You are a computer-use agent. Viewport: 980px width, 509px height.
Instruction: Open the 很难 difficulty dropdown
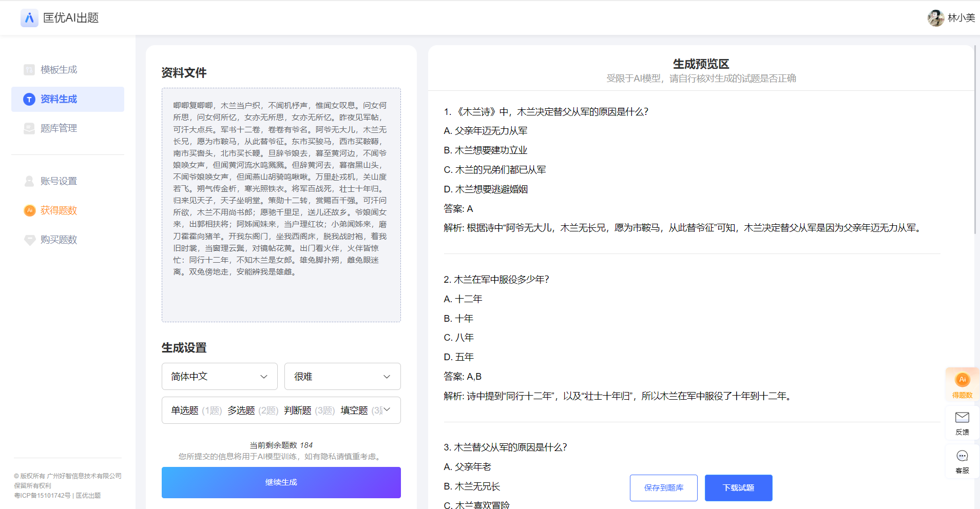[342, 377]
